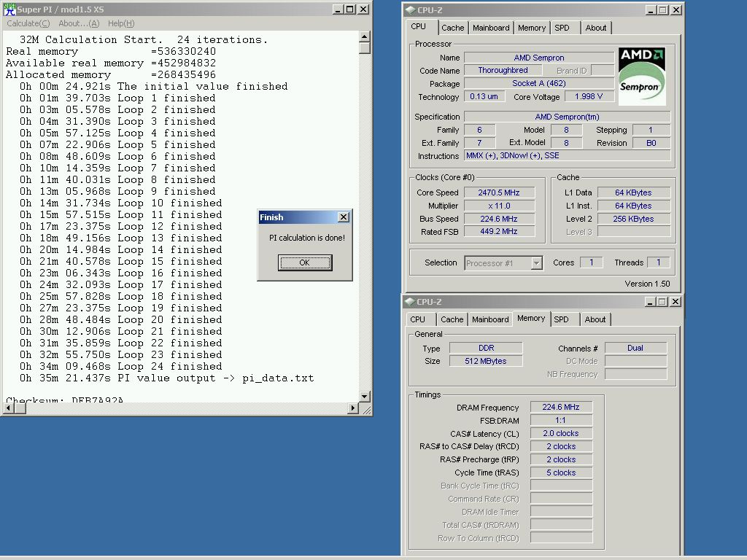Click Package value 'Socket A (462)'

point(539,83)
